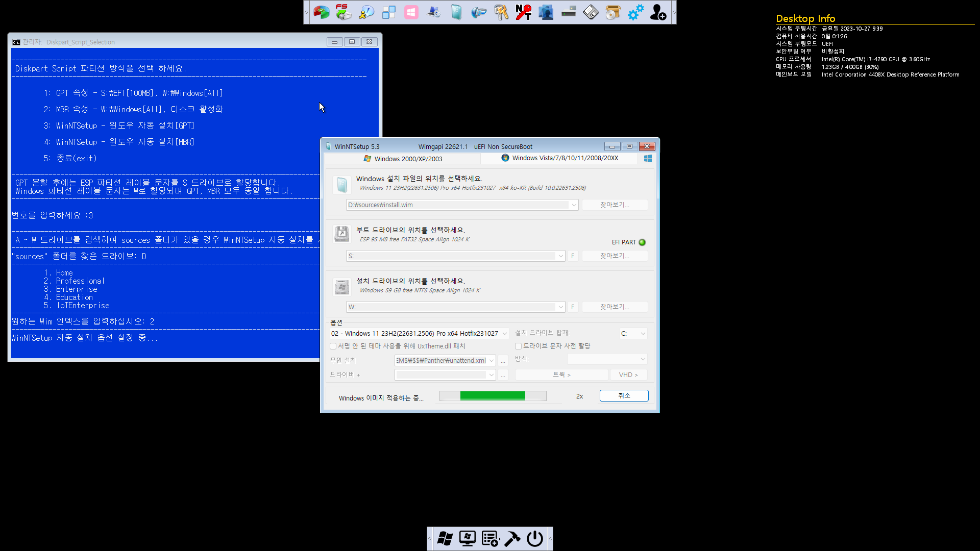Click the Desktop Info heading
The image size is (980, 551).
pos(805,18)
